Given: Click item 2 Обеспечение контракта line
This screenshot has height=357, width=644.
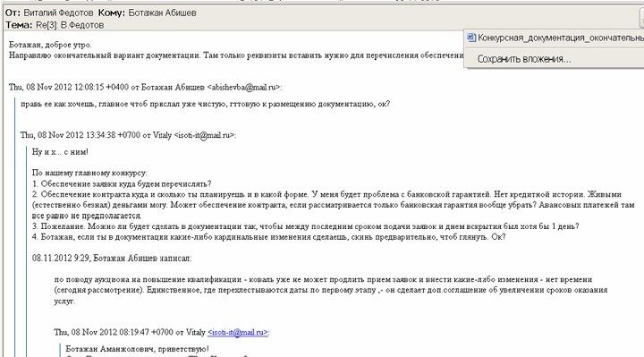Looking at the screenshot, I should (333, 205).
